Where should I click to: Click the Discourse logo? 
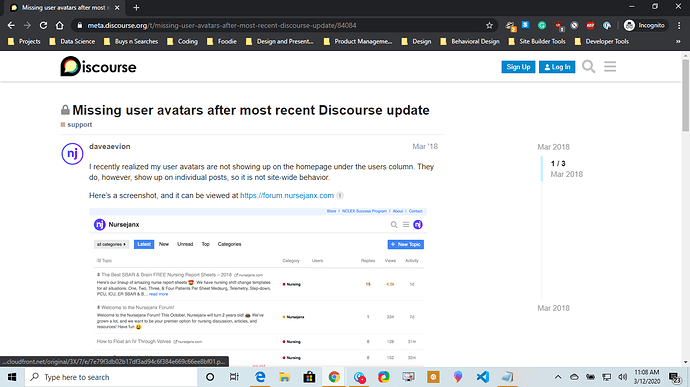click(x=98, y=66)
